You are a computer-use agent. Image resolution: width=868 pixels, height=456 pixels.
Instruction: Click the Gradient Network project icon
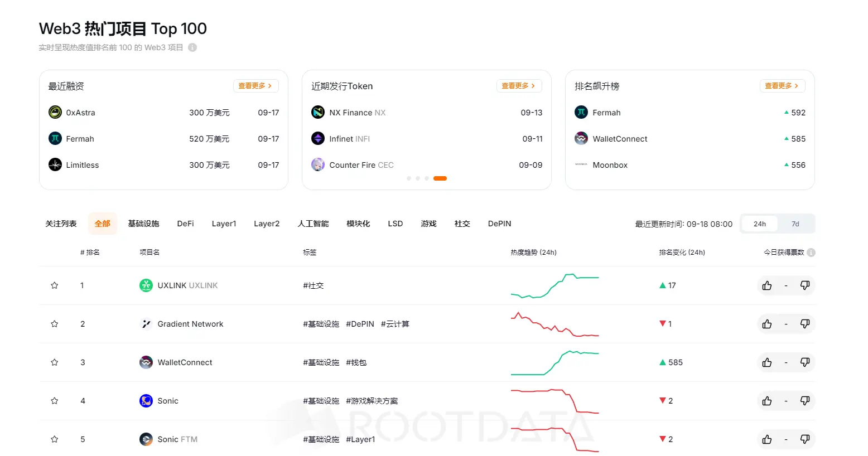pos(146,323)
